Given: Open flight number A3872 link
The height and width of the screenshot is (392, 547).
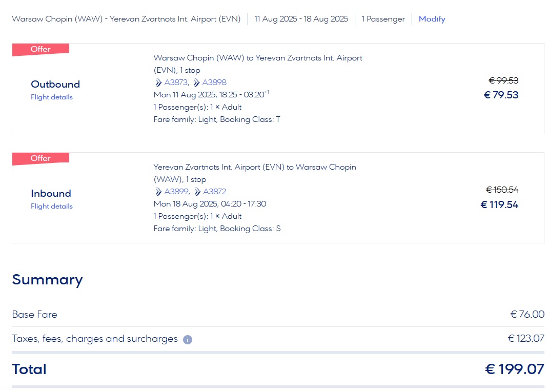Looking at the screenshot, I should tap(214, 192).
